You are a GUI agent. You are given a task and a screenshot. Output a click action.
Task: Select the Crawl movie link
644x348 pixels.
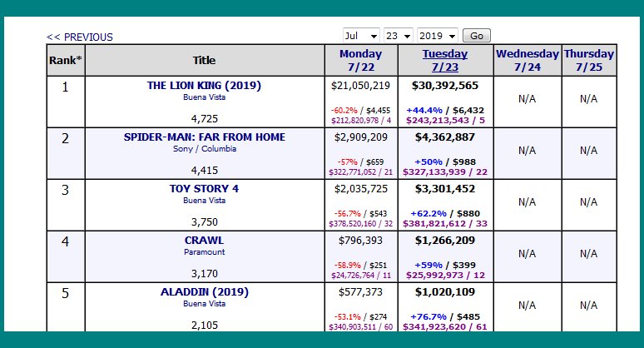204,240
